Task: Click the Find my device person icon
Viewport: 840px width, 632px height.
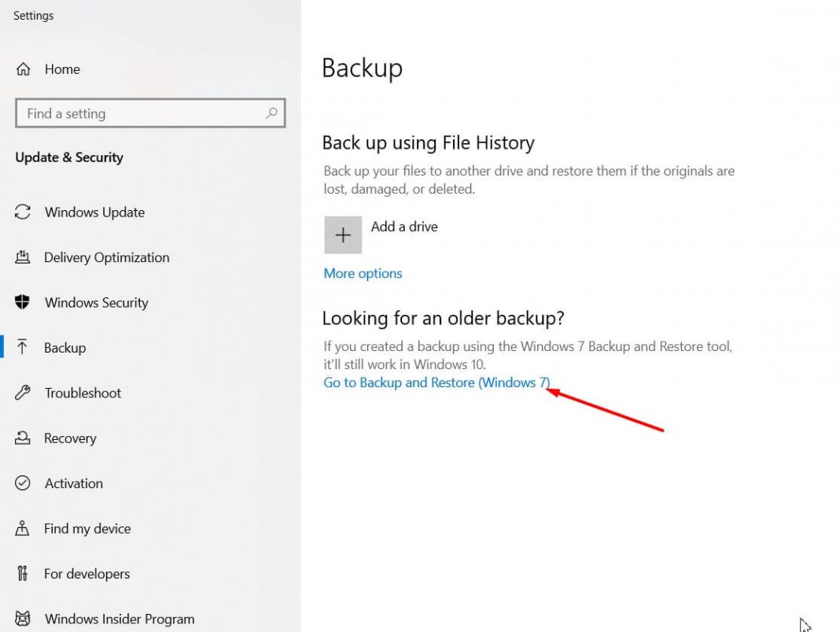Action: 22,528
